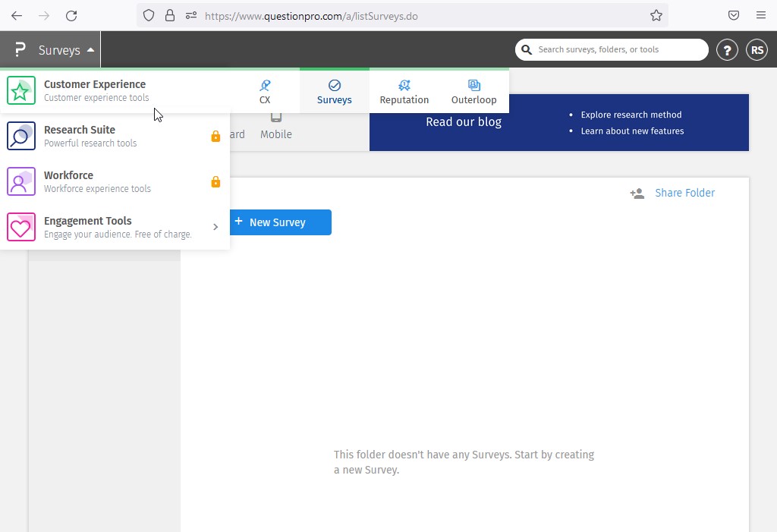Viewport: 777px width, 532px height.
Task: Bookmark this page with star icon
Action: pos(656,16)
